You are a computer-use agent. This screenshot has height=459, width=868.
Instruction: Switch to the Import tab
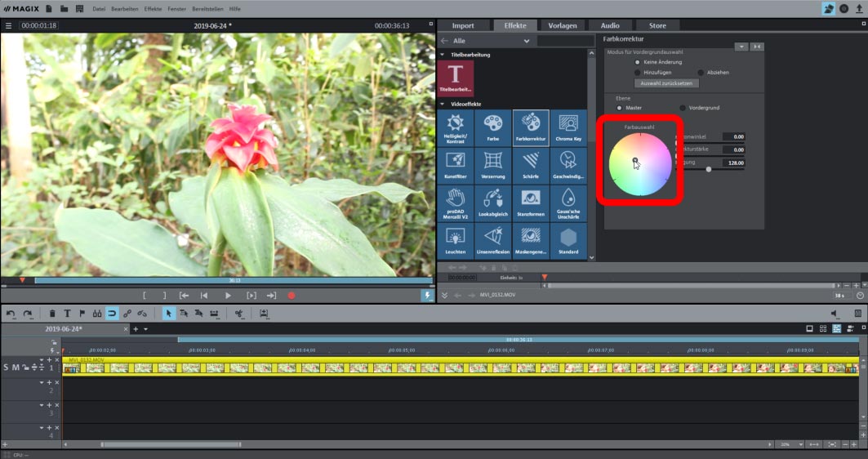click(x=463, y=25)
